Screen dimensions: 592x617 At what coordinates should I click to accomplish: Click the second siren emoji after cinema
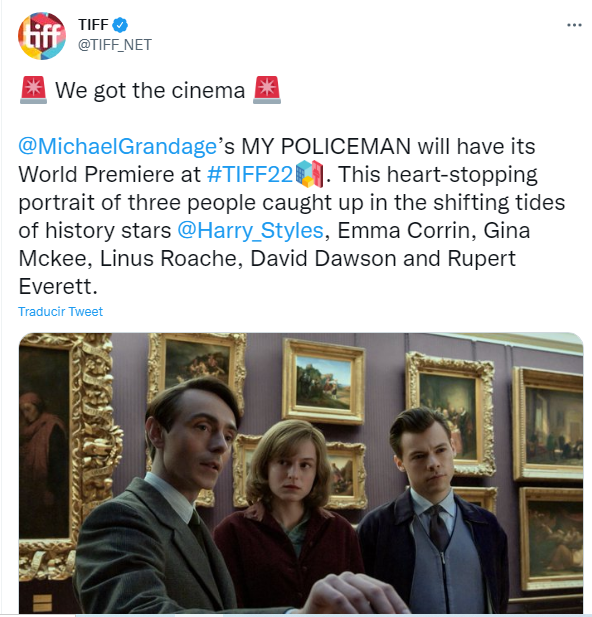click(267, 90)
